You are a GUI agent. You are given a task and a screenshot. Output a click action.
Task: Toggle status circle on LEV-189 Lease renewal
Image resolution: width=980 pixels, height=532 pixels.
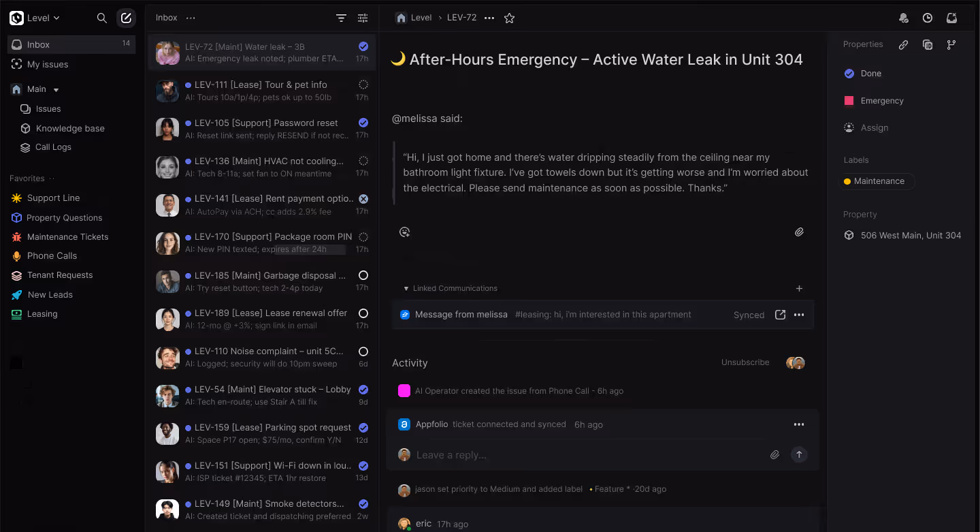pos(363,313)
